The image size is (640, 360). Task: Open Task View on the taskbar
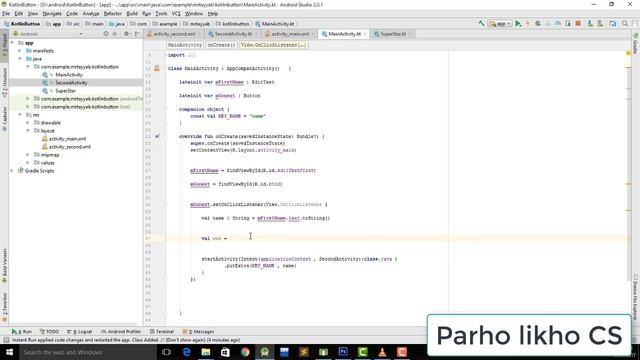(x=167, y=352)
